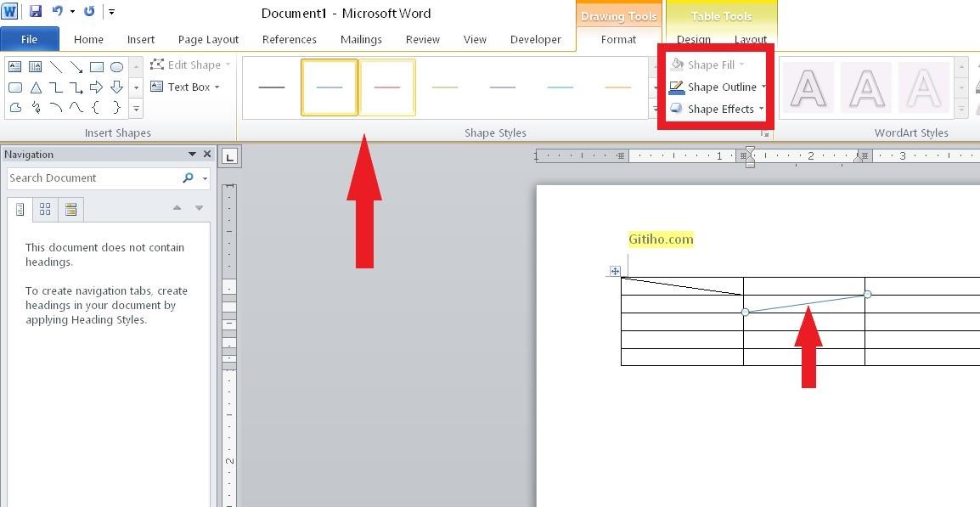The image size is (980, 507).
Task: Apply the black line shape style
Action: pos(271,87)
